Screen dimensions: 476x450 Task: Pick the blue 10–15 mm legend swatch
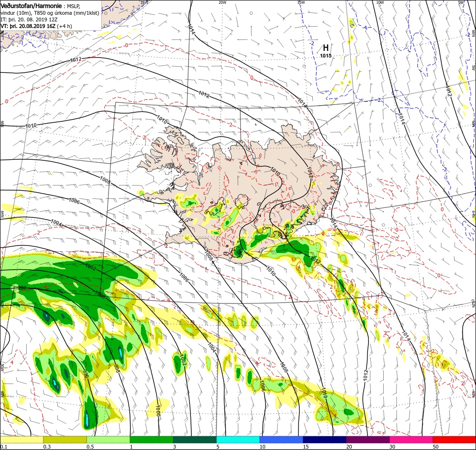coord(281,440)
